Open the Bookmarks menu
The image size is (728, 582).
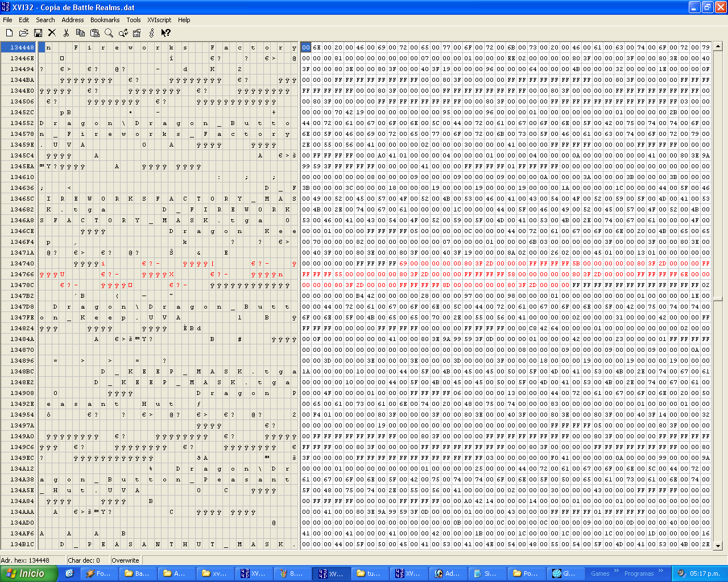[x=105, y=20]
